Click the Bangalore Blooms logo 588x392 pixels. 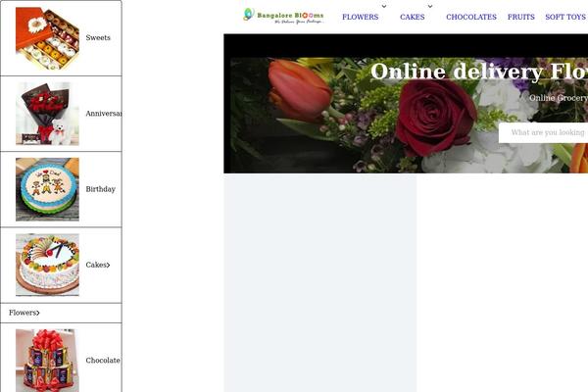coord(283,16)
